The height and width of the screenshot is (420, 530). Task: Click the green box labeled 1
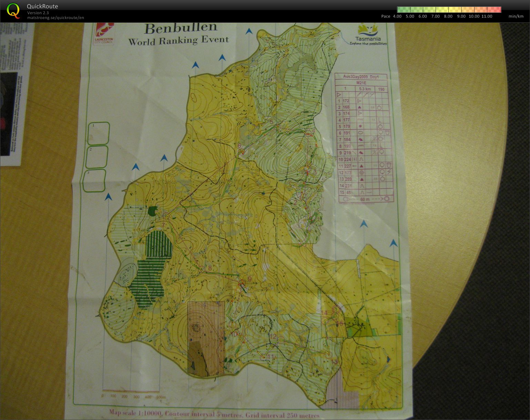point(99,133)
